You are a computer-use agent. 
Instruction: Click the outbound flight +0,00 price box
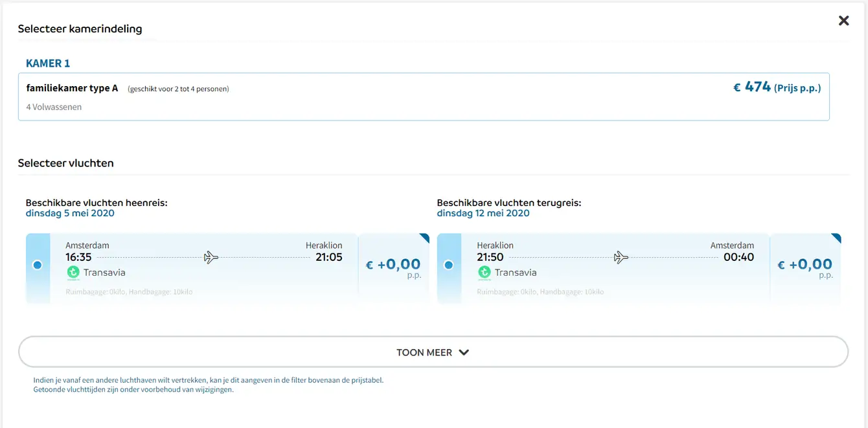394,268
